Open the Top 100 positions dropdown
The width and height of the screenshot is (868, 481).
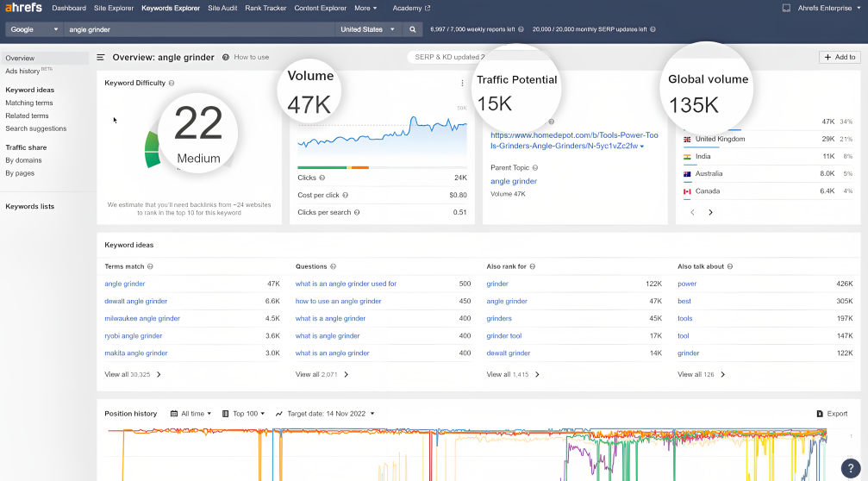point(244,414)
